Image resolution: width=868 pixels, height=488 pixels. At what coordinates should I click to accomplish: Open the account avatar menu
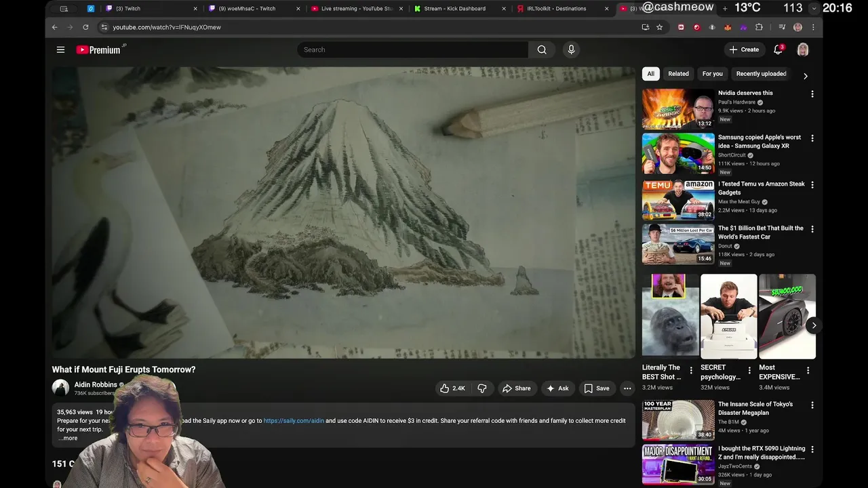[x=803, y=49]
